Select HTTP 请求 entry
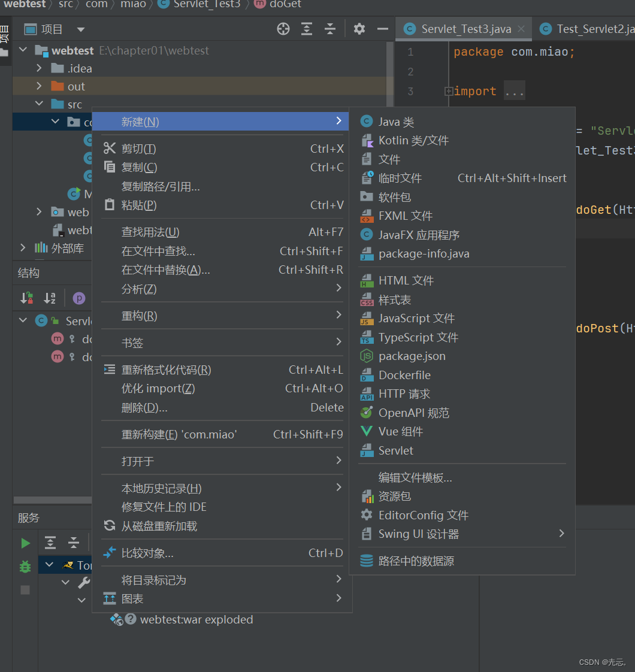The image size is (635, 672). 462,394
